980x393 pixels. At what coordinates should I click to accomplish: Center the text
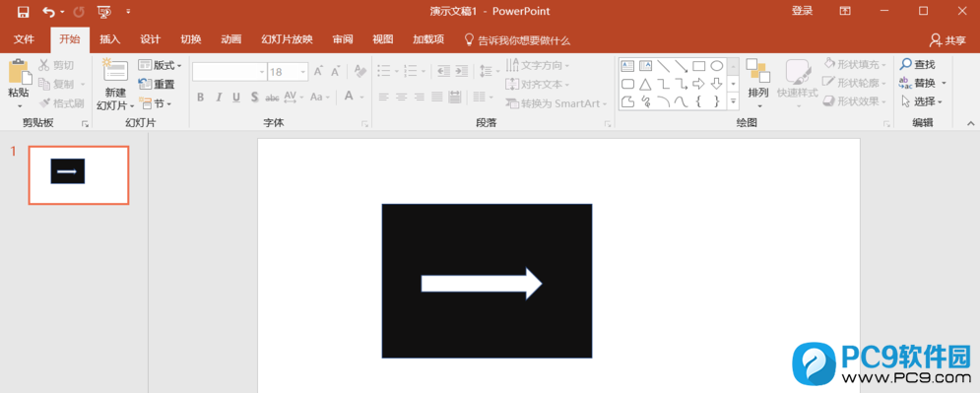(x=402, y=97)
